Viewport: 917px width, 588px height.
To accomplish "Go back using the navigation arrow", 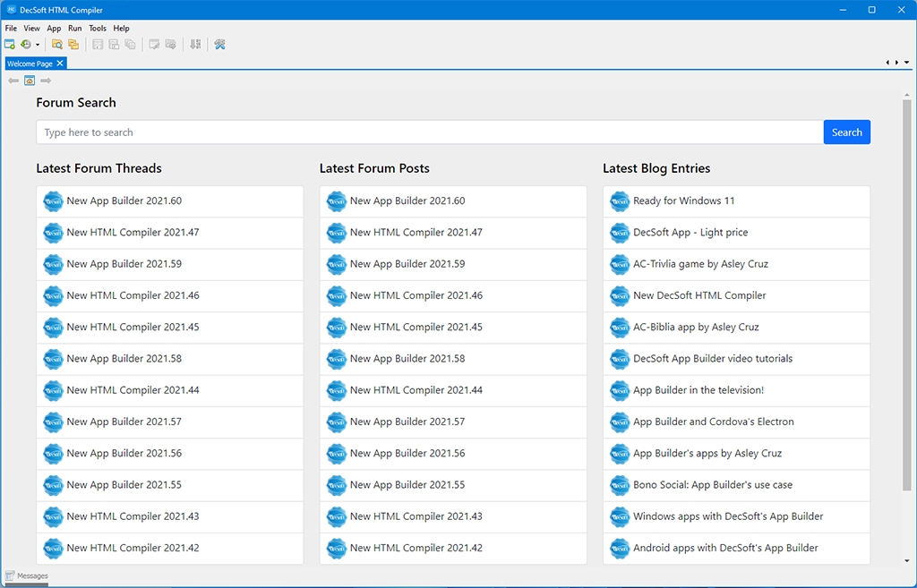I will click(13, 80).
